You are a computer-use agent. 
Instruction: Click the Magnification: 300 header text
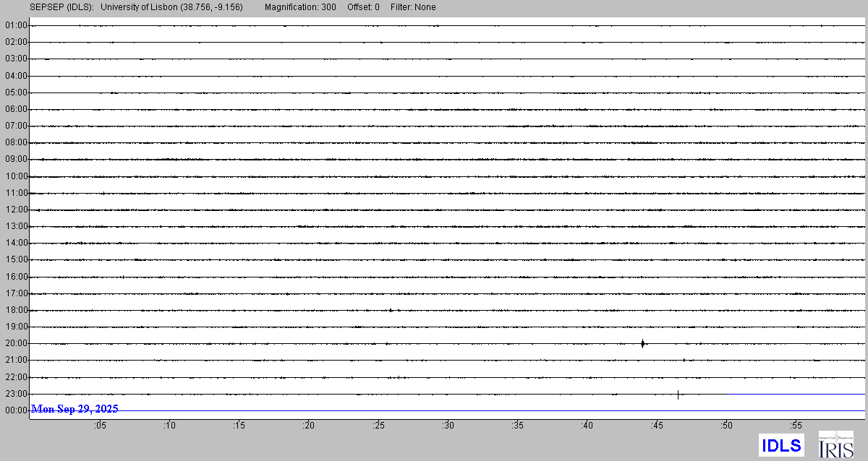(300, 7)
